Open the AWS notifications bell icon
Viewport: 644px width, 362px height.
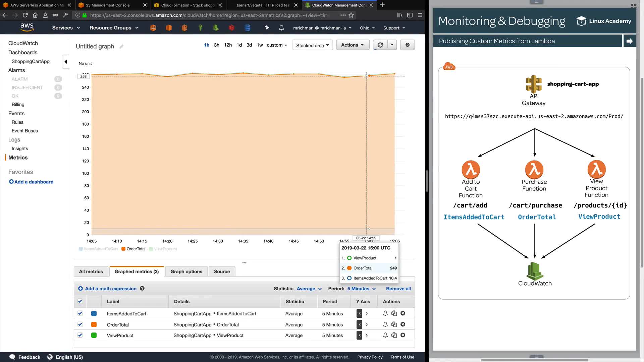coord(281,28)
